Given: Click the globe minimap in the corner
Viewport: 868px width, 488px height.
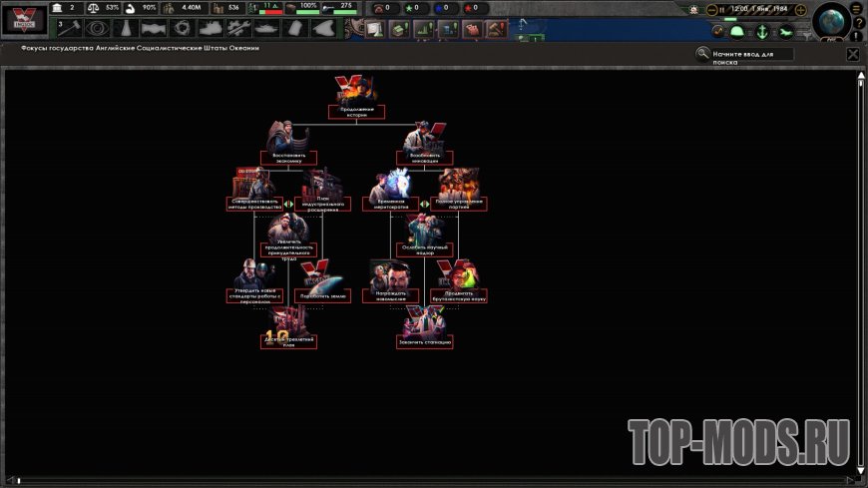Looking at the screenshot, I should tap(830, 22).
